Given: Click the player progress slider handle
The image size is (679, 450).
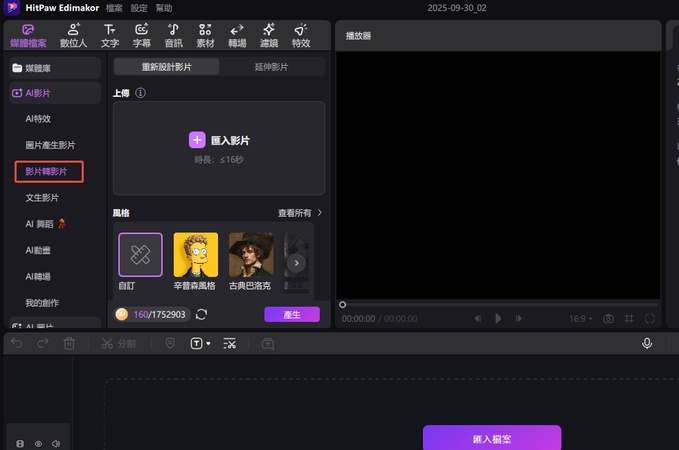Looking at the screenshot, I should tap(343, 304).
